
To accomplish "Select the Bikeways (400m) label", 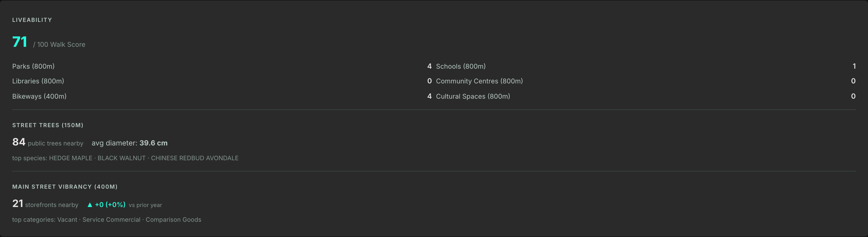I will pos(39,96).
